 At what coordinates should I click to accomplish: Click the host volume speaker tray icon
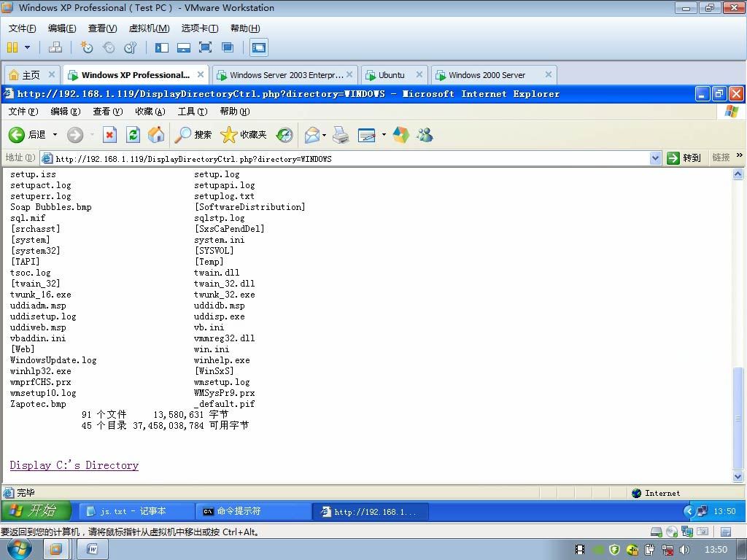click(684, 550)
